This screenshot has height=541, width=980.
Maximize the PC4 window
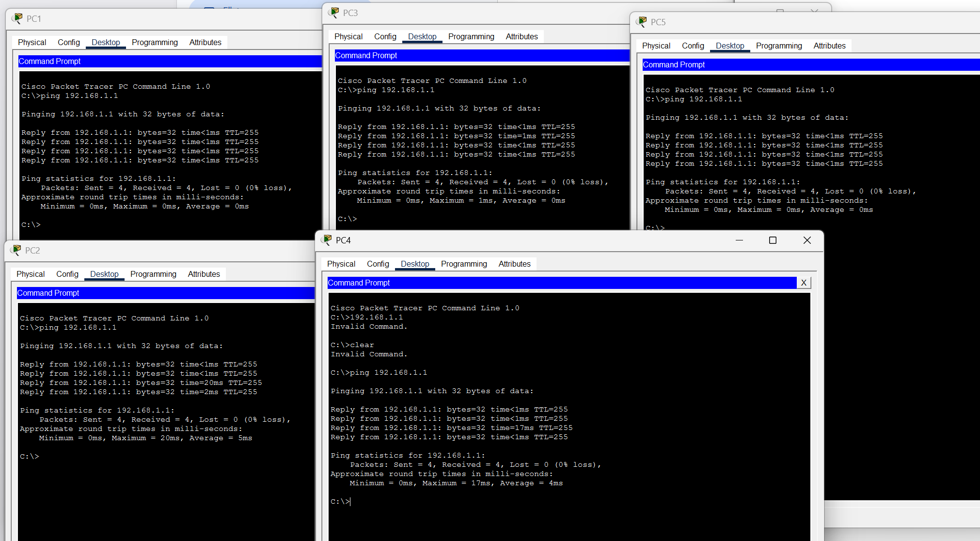click(773, 240)
